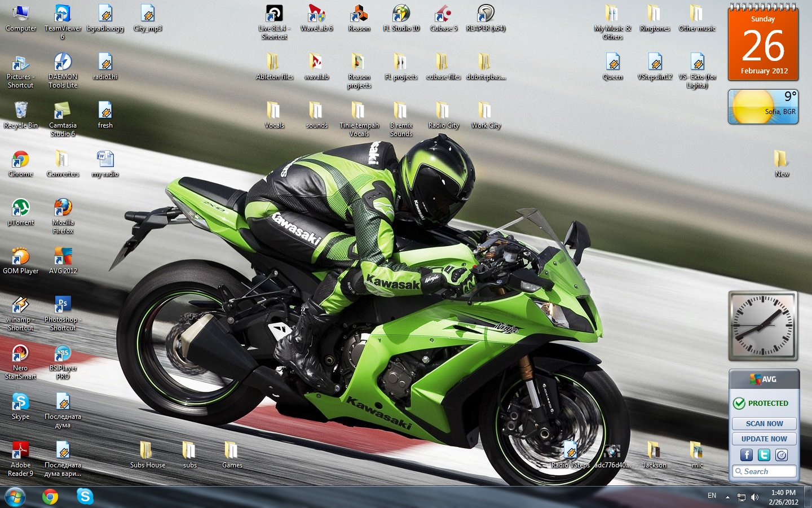Select the bgradio.ogg file

coord(105,18)
